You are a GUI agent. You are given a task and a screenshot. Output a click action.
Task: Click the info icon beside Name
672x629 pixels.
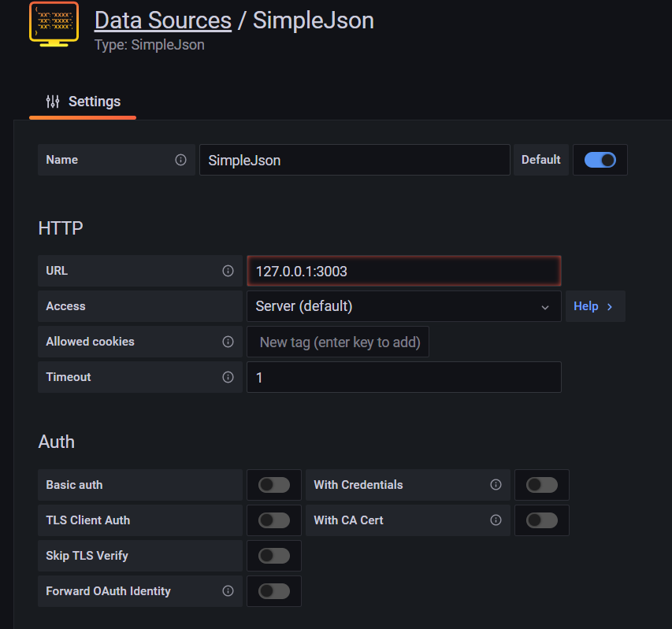[x=181, y=160]
